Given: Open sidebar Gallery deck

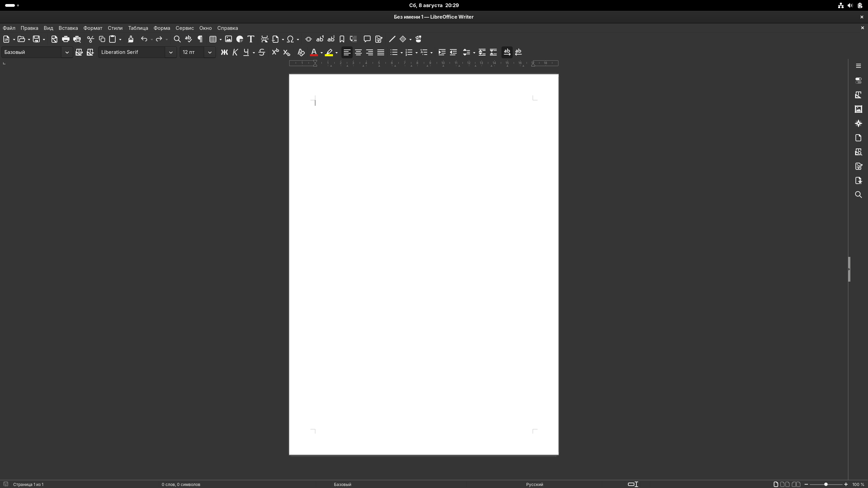Looking at the screenshot, I should pyautogui.click(x=859, y=109).
